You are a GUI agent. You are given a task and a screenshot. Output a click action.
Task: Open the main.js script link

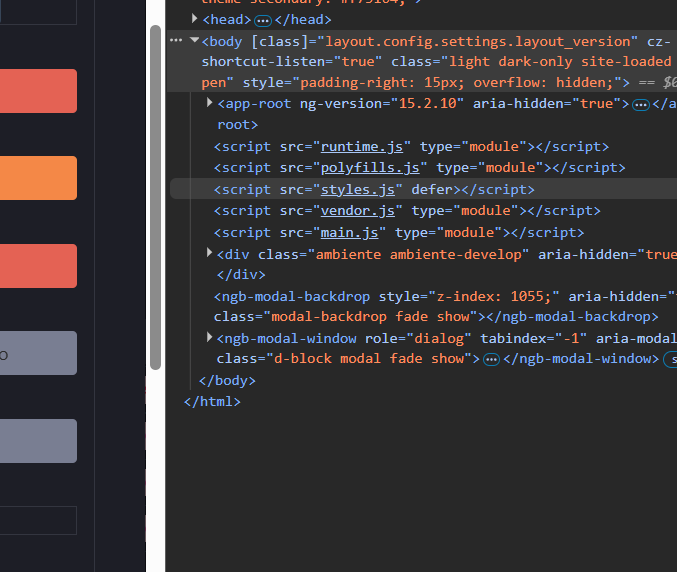tap(349, 233)
